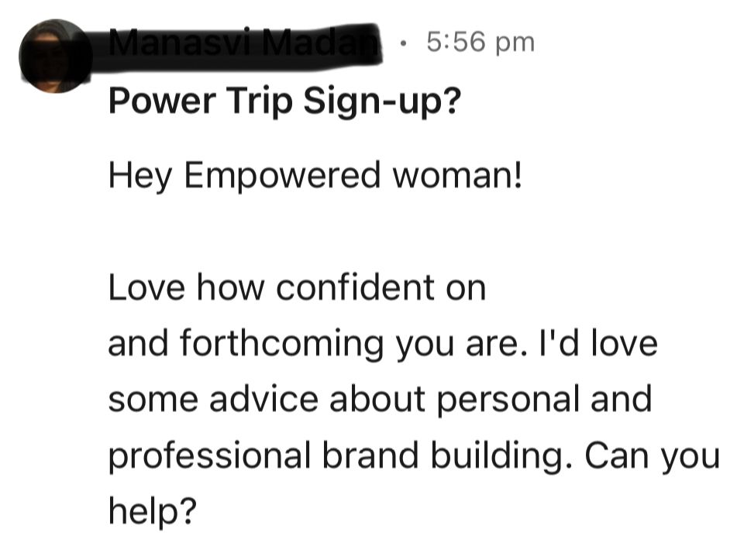Click the scribbled-over sender name

[x=245, y=43]
